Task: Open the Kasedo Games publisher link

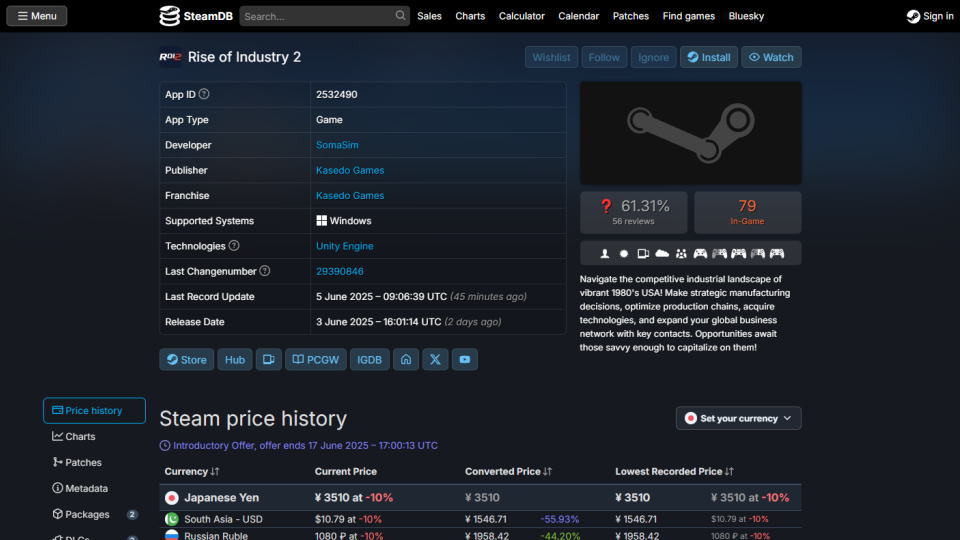Action: (350, 170)
